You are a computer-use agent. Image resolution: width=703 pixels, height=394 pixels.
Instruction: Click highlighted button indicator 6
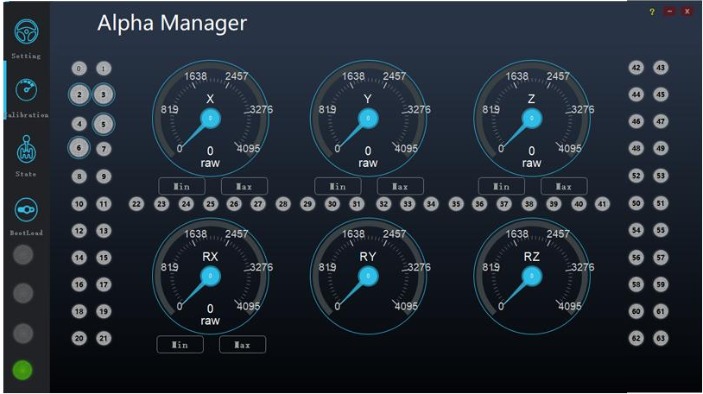(x=79, y=148)
